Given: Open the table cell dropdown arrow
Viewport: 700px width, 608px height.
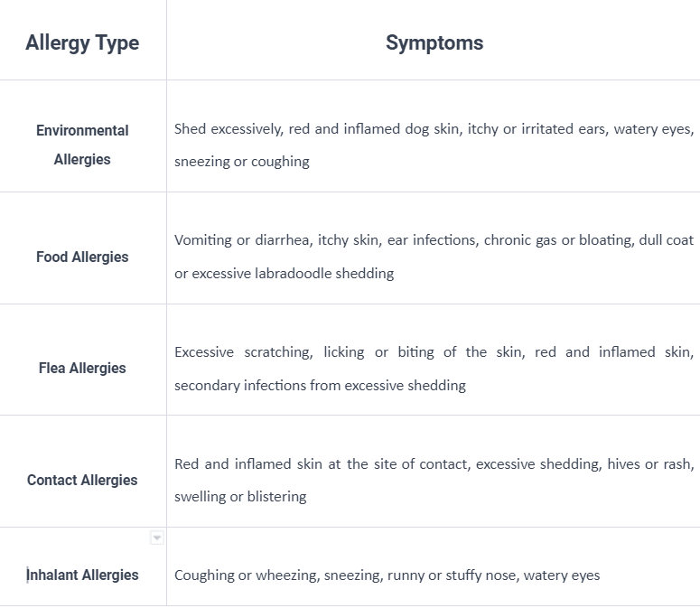Looking at the screenshot, I should coord(156,538).
